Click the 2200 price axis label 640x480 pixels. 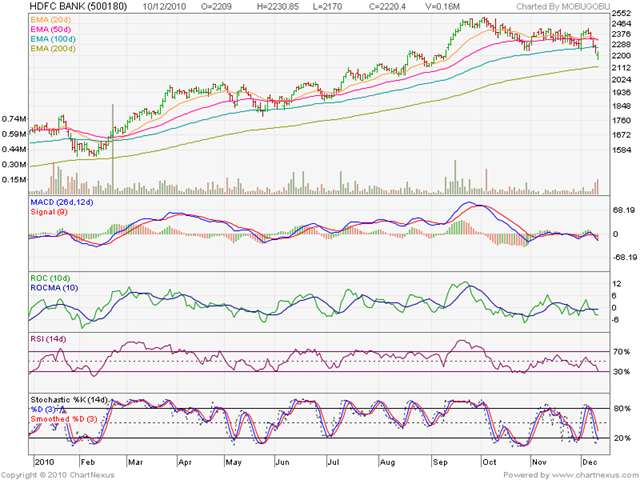(x=622, y=56)
